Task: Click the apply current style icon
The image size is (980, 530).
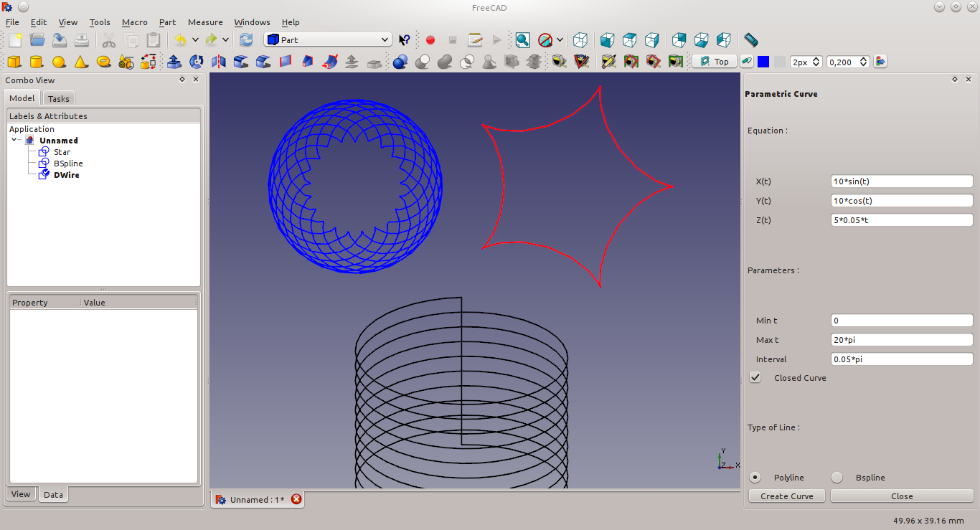Action: coord(880,62)
